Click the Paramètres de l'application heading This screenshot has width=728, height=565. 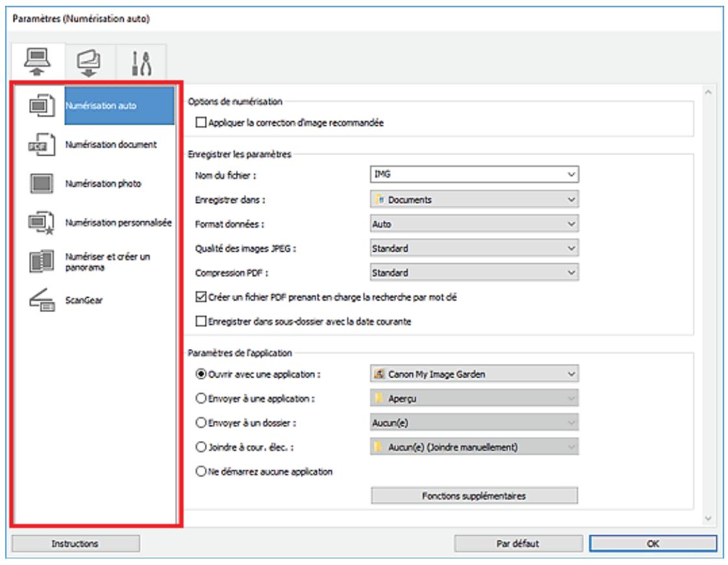tap(240, 353)
